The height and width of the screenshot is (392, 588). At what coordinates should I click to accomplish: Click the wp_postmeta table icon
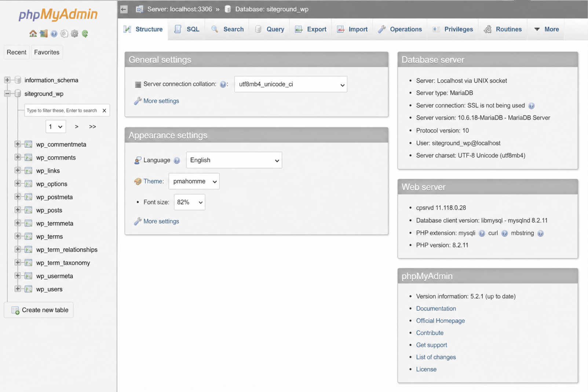[x=28, y=197]
